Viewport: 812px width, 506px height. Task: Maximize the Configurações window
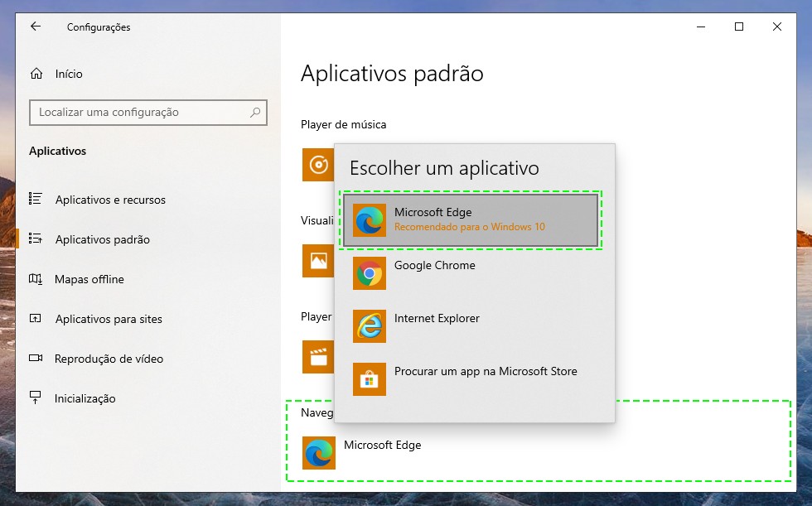pyautogui.click(x=739, y=27)
